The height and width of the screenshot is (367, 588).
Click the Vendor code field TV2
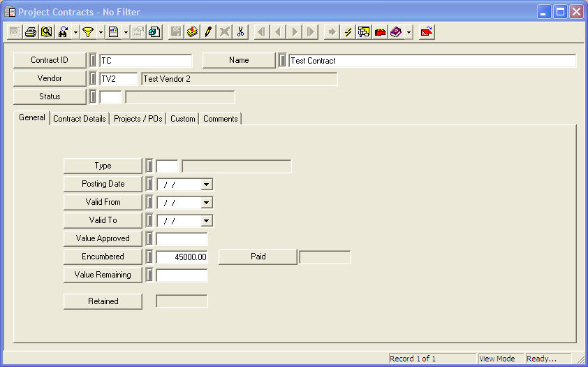[119, 79]
